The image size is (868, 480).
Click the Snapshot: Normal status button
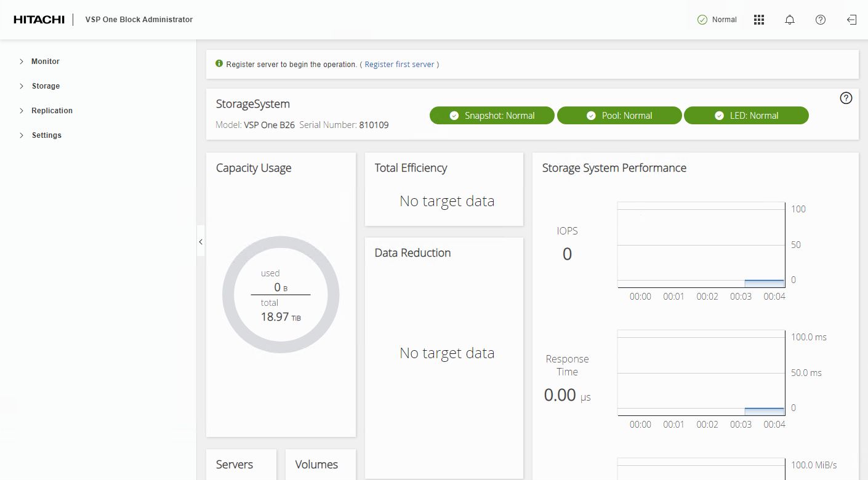coord(492,116)
